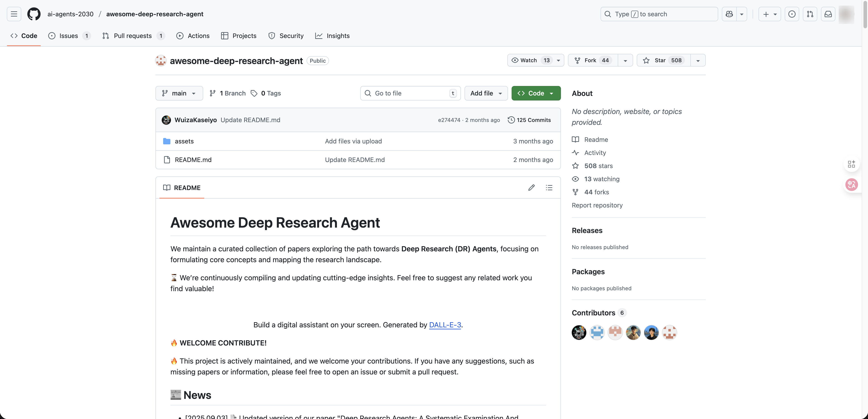This screenshot has height=419, width=868.
Task: Open the ai-agents-2030 organization link
Action: tap(70, 14)
